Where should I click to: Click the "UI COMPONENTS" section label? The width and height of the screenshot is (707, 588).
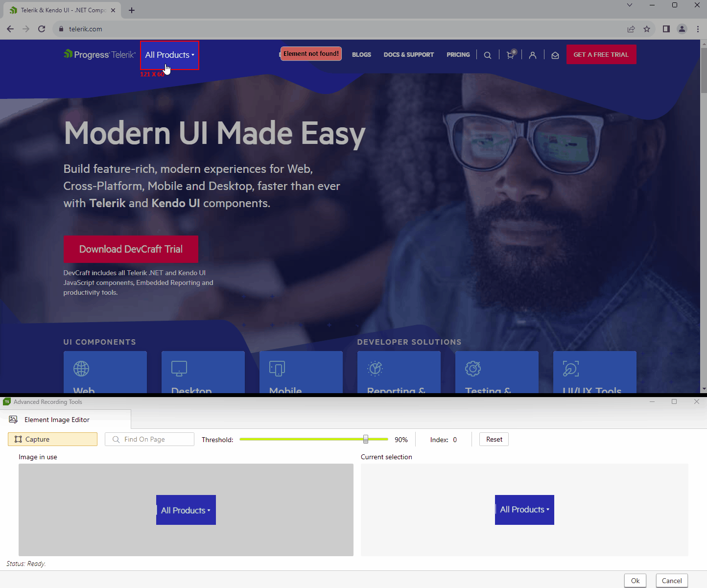tap(99, 342)
